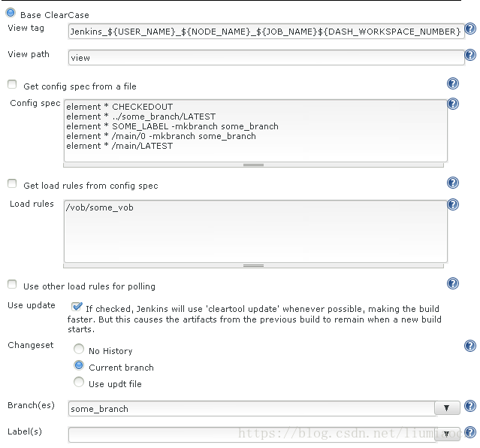Choose No History changeset option
Viewport: 480px width, 448px height.
coord(79,350)
